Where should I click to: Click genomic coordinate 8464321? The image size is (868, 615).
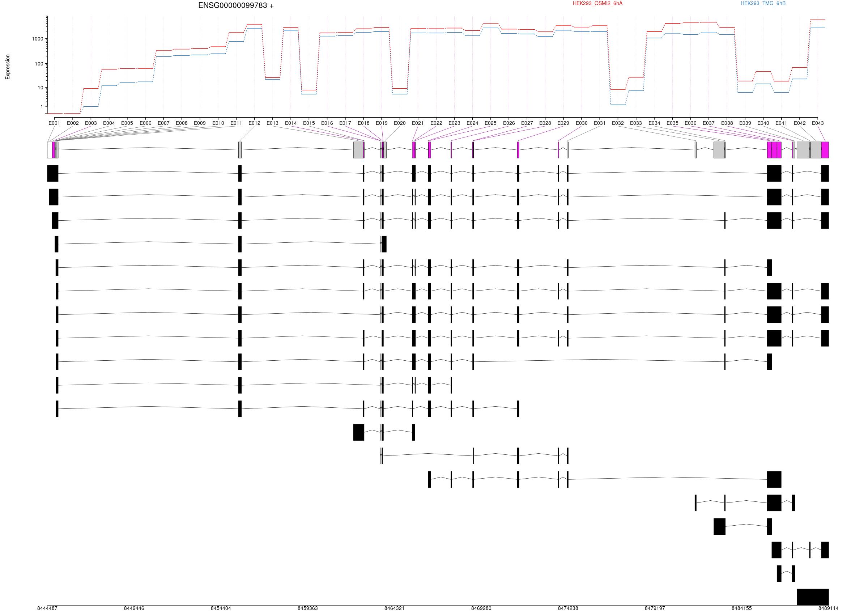point(394,608)
